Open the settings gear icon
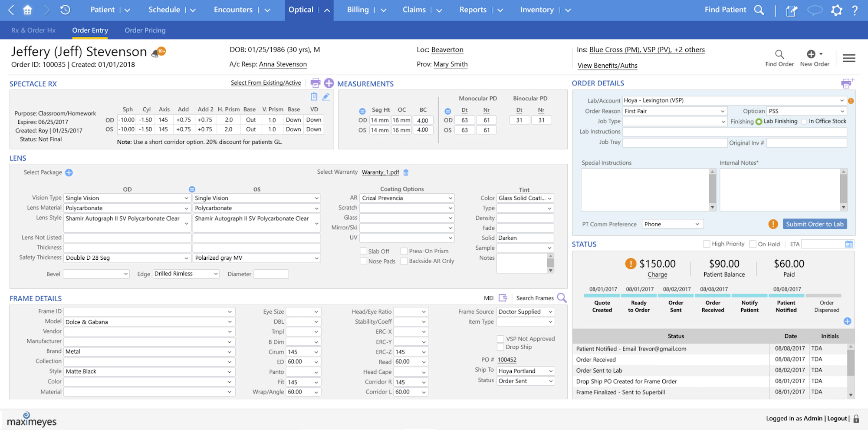 click(837, 10)
